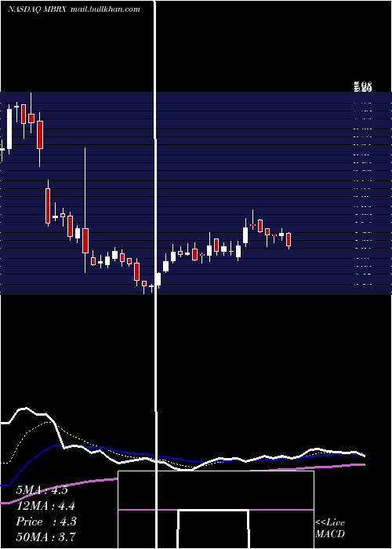Select the 5MA : 4.5 reading
Viewport: 392px width, 549px height.
click(x=42, y=490)
